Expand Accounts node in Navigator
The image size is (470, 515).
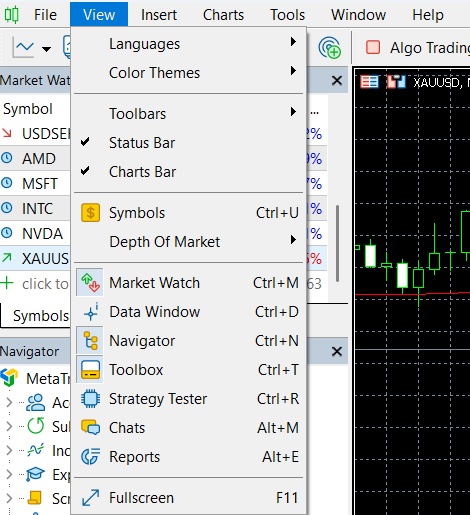point(9,403)
